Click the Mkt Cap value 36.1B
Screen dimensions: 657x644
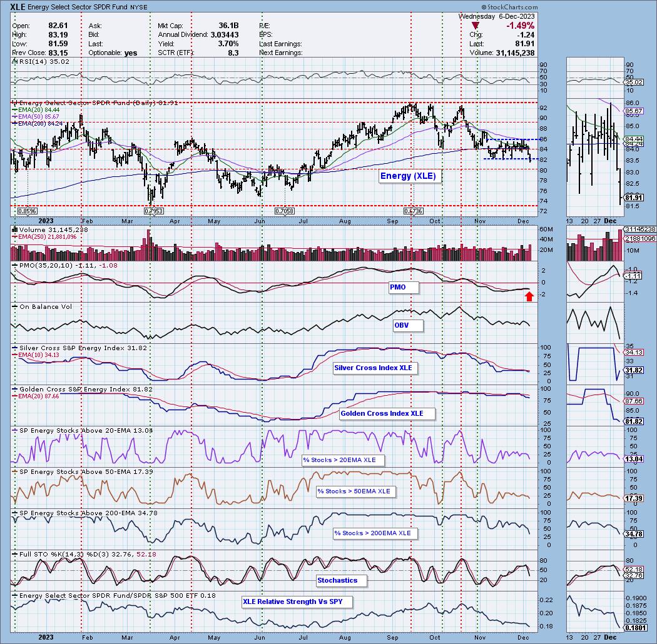[x=228, y=26]
